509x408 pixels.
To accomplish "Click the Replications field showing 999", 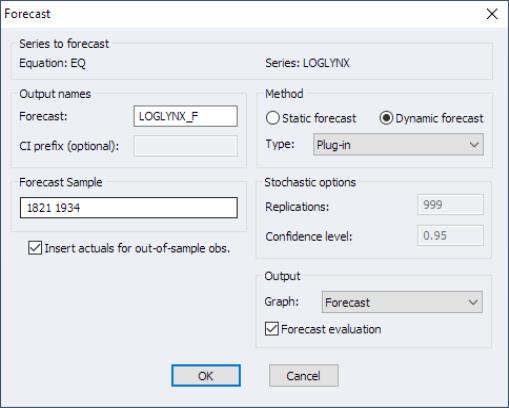I will [x=450, y=205].
